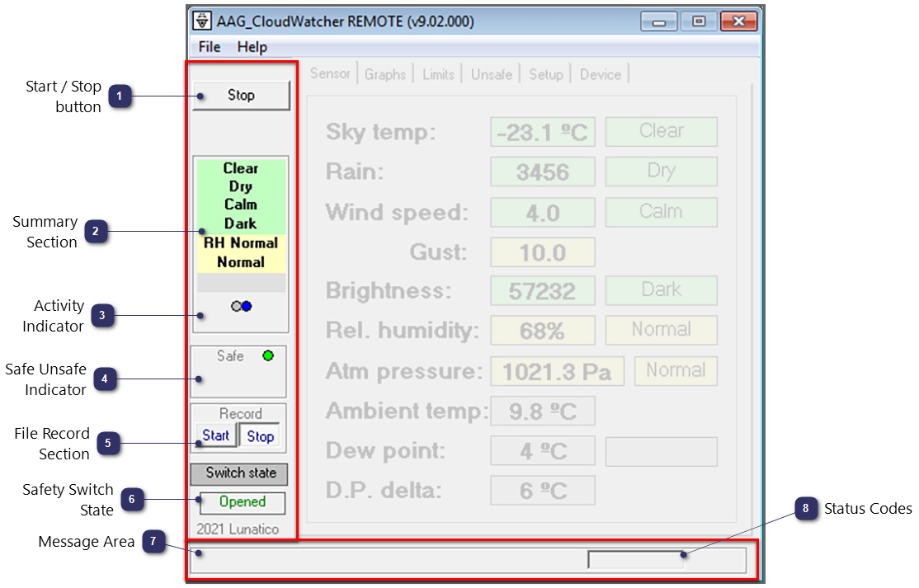Click the Dark status beside Brightness

661,290
